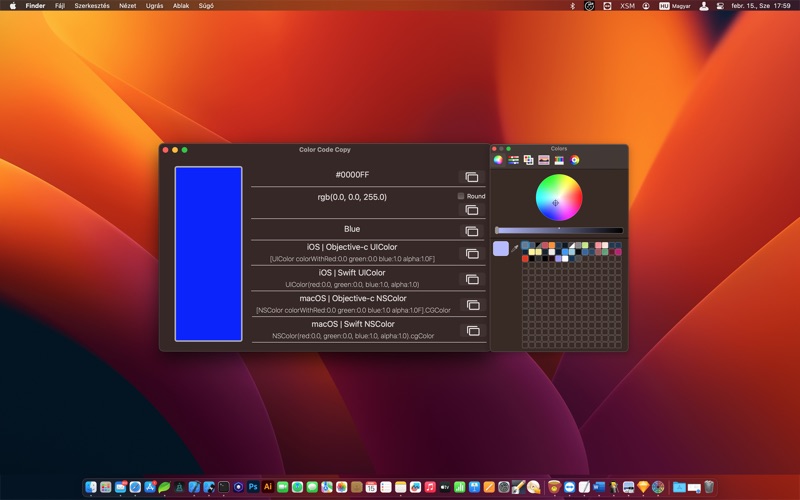Open Photoshop from the Dock
This screenshot has width=800, height=500.
click(253, 487)
